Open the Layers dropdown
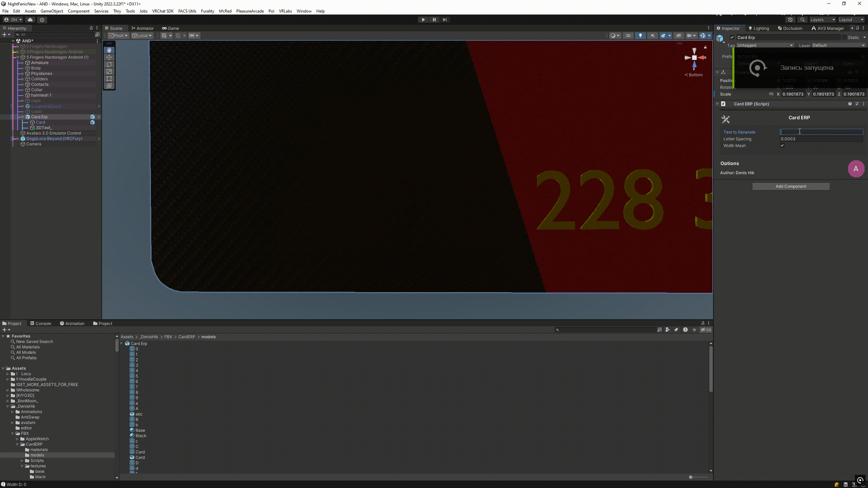 822,20
